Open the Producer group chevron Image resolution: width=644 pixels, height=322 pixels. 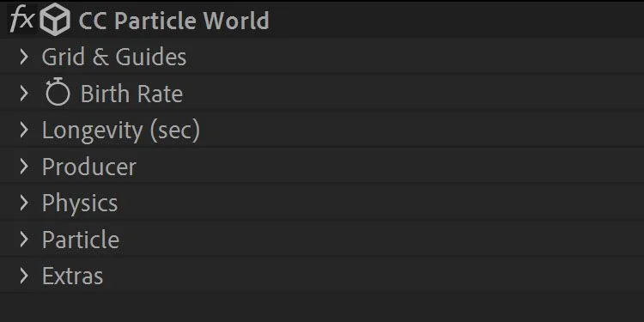[x=24, y=167]
